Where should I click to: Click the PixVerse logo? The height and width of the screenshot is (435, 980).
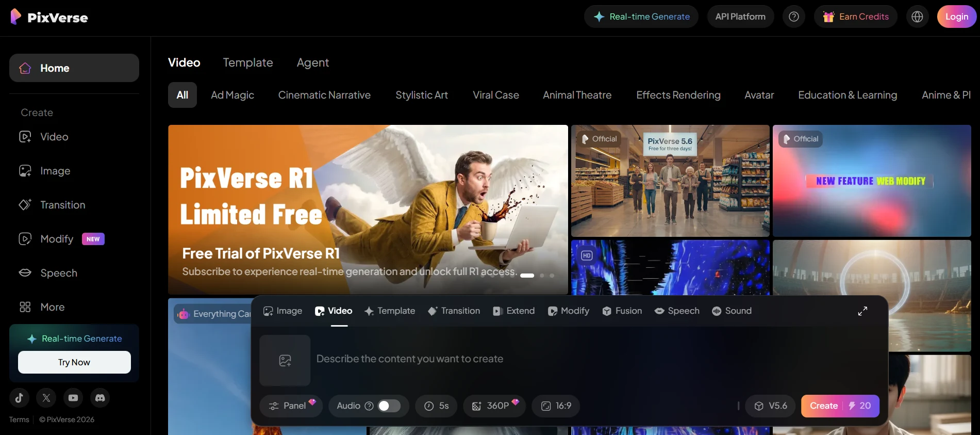point(49,17)
